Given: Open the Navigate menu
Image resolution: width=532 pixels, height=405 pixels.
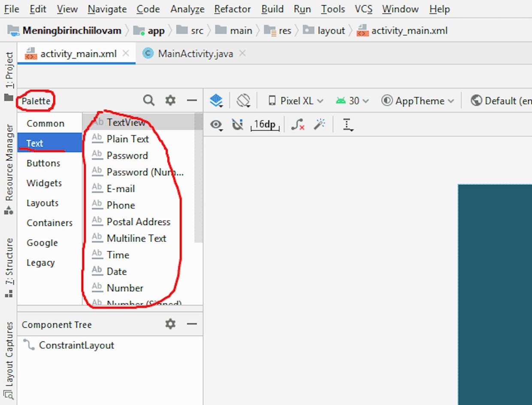Looking at the screenshot, I should (x=107, y=9).
